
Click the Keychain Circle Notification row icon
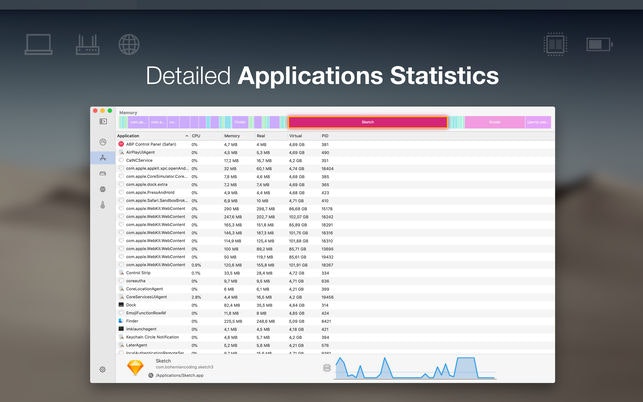pyautogui.click(x=121, y=337)
